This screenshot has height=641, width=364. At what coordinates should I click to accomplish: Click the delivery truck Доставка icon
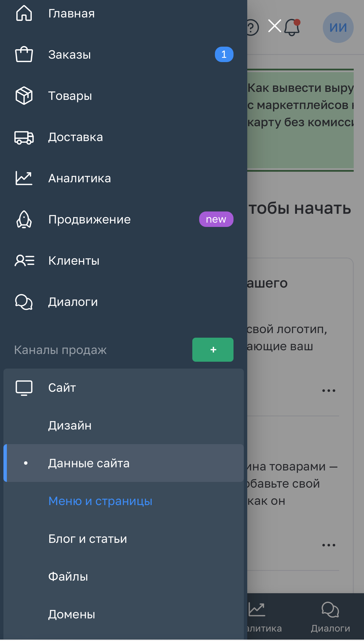(24, 137)
